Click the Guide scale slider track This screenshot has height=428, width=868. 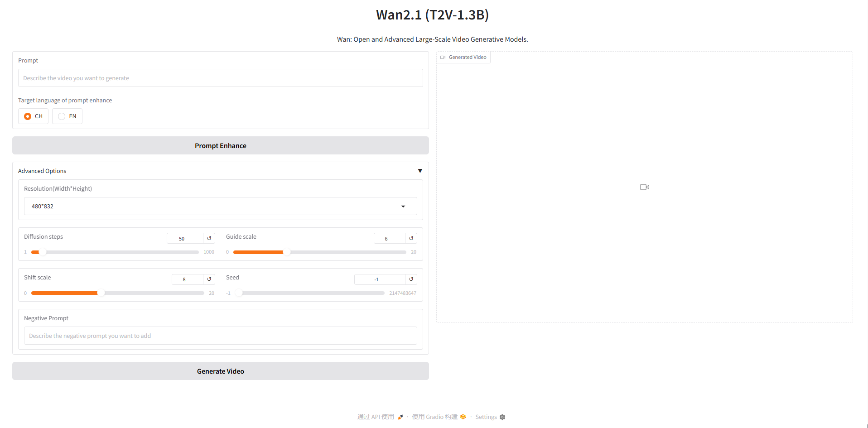(x=319, y=252)
